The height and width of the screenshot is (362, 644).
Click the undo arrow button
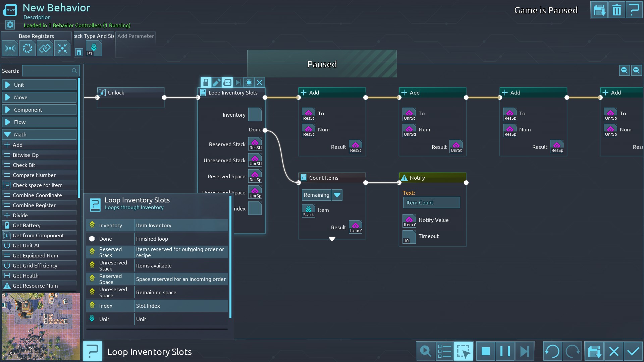tap(552, 351)
